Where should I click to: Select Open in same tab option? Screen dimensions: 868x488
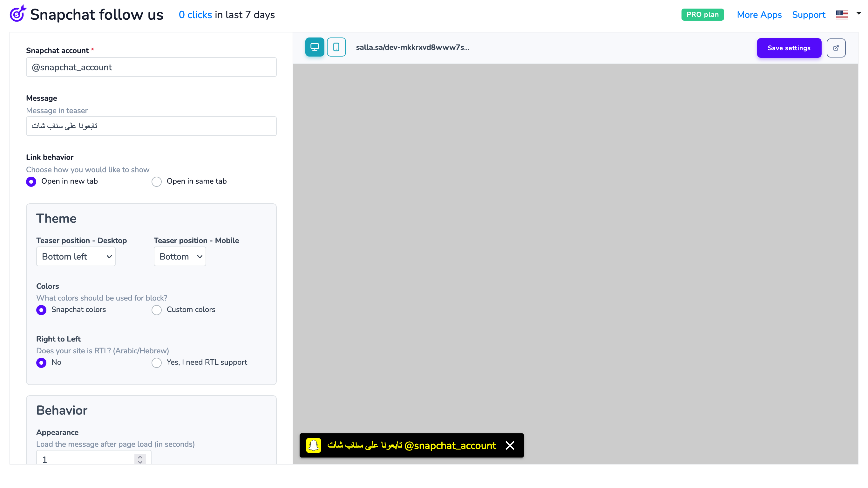[x=156, y=182]
